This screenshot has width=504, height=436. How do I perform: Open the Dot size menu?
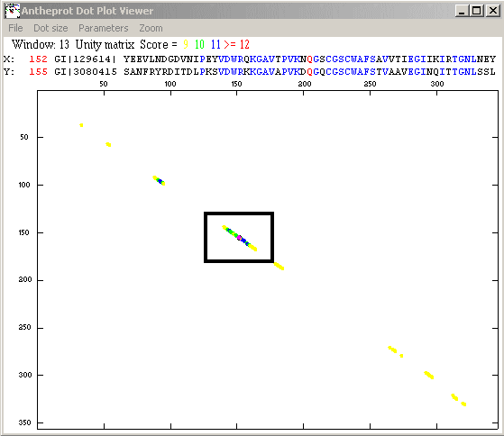[x=50, y=28]
